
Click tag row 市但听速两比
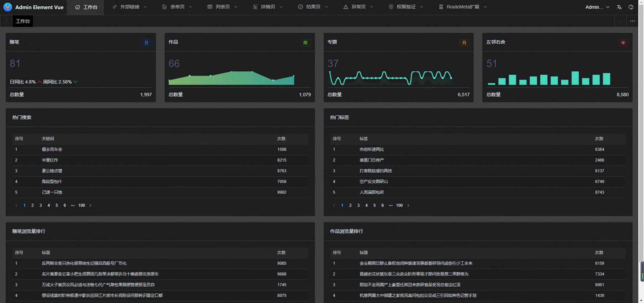point(478,149)
